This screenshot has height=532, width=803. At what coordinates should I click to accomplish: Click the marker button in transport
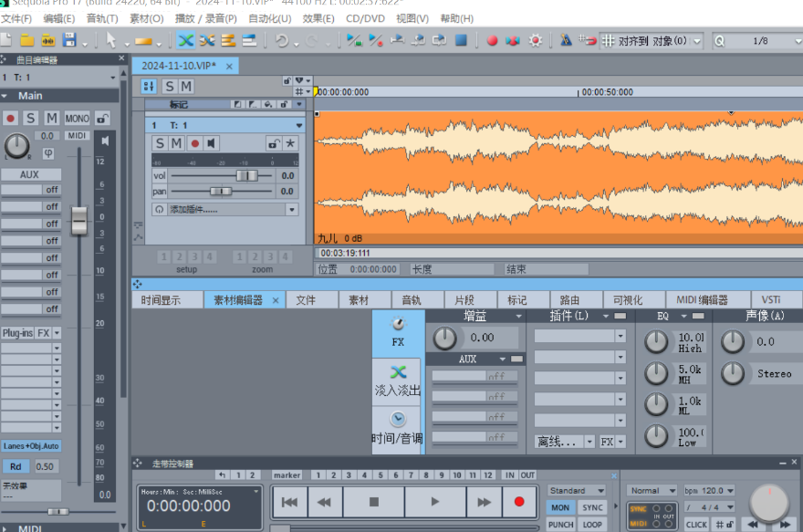pos(287,475)
